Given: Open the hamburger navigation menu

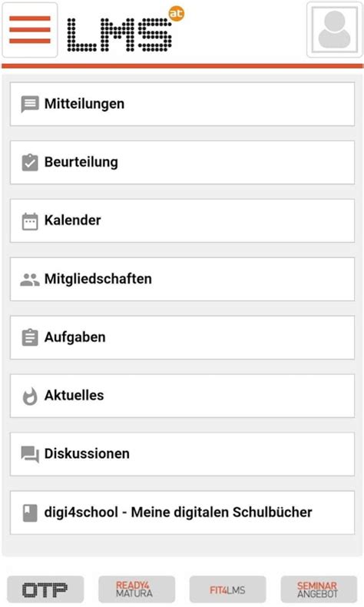Looking at the screenshot, I should [30, 30].
